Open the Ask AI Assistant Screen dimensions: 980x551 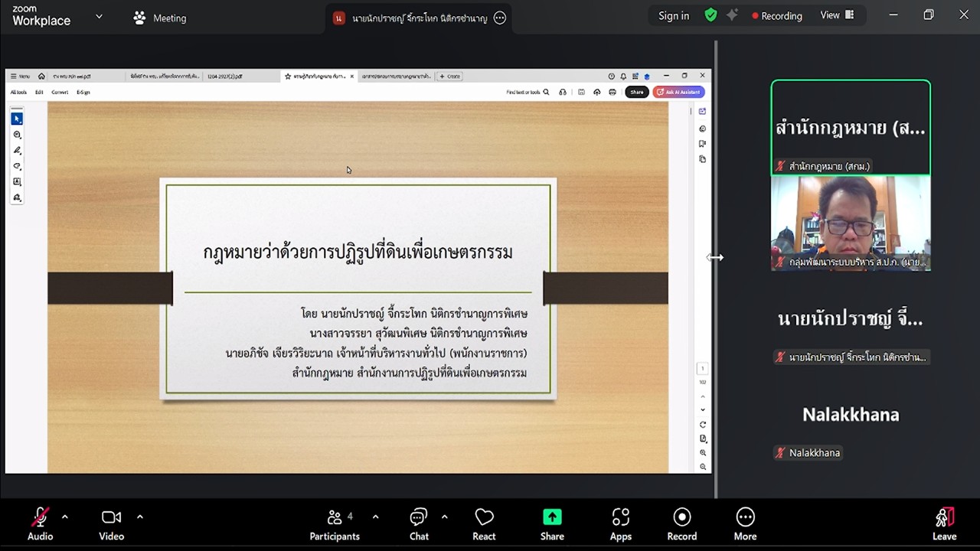(678, 92)
